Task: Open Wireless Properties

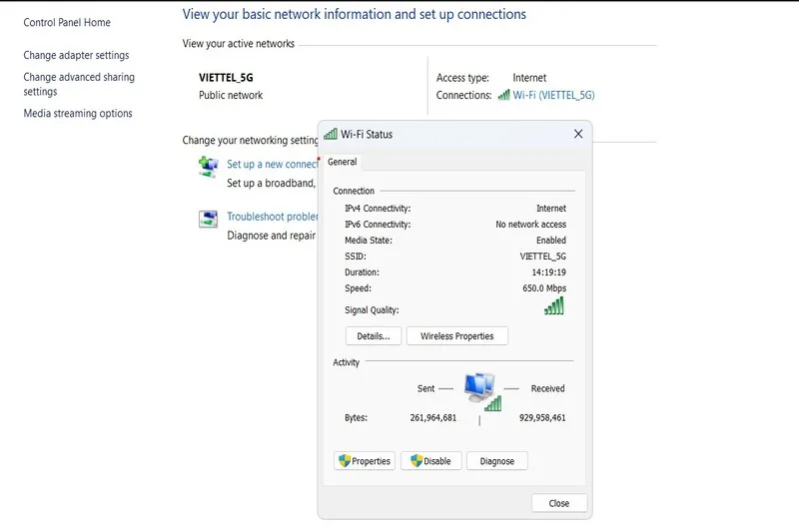Action: click(x=456, y=336)
